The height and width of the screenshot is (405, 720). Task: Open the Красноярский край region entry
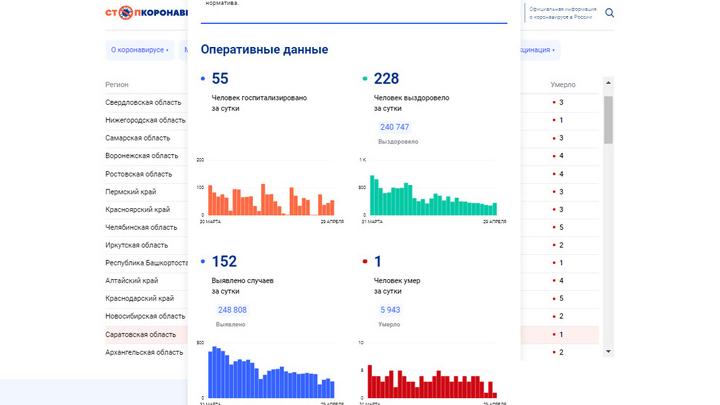point(138,209)
